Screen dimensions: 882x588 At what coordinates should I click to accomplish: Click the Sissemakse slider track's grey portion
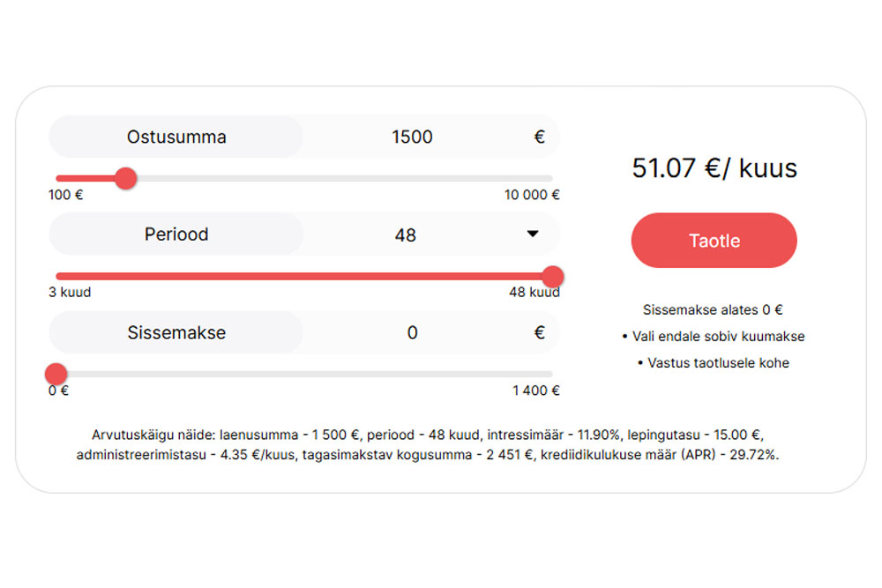point(309,375)
